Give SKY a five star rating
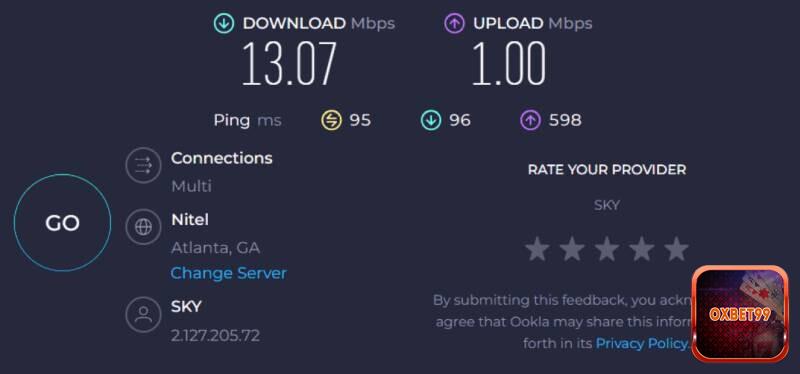Image resolution: width=800 pixels, height=374 pixels. coord(676,248)
